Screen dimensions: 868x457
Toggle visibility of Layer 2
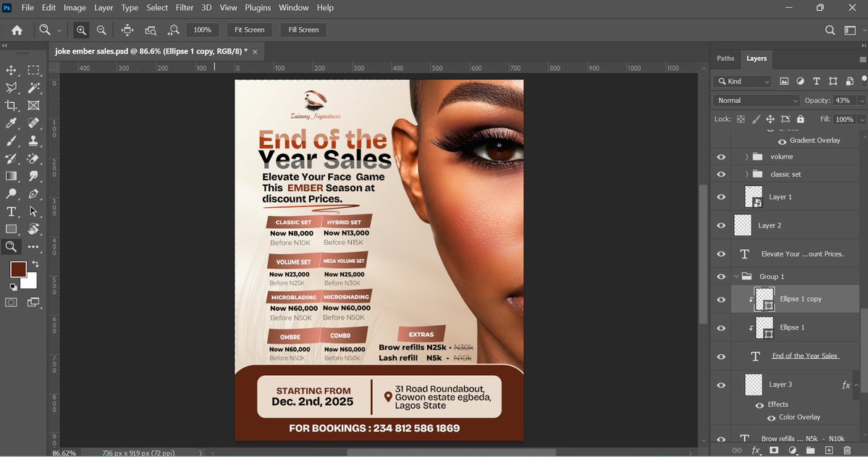click(720, 225)
